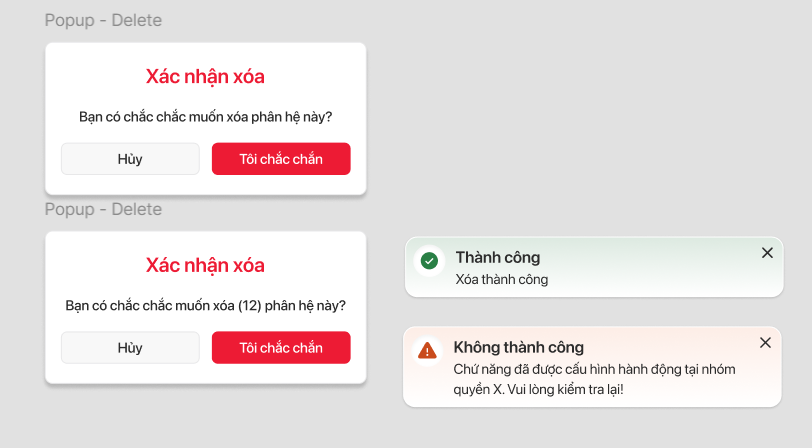
Task: Confirm Tôi chắc chắn in the (12) phân hệ popup
Action: 281,348
